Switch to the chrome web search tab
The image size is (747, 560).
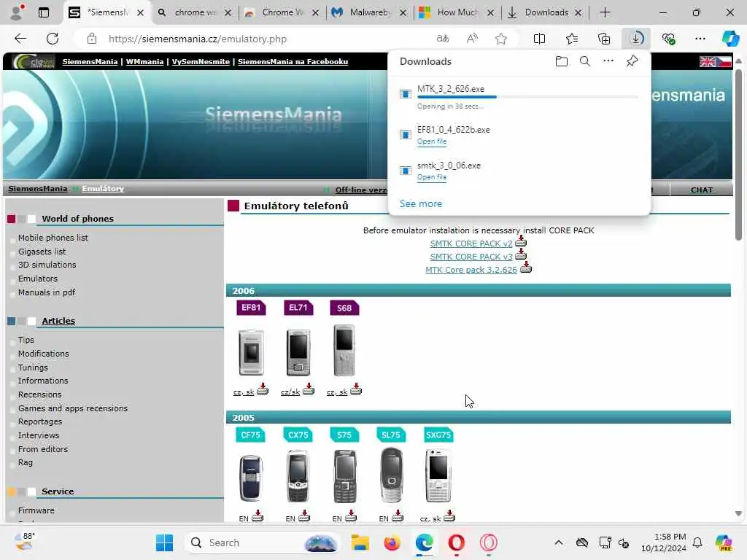point(194,12)
